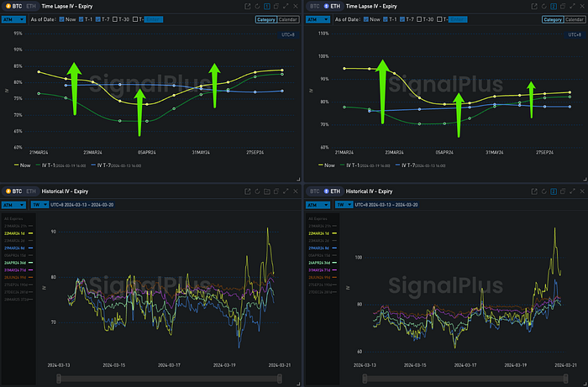This screenshot has width=588, height=387.
Task: Open BTC Time Lapse IV chart in popout
Action: (248, 6)
